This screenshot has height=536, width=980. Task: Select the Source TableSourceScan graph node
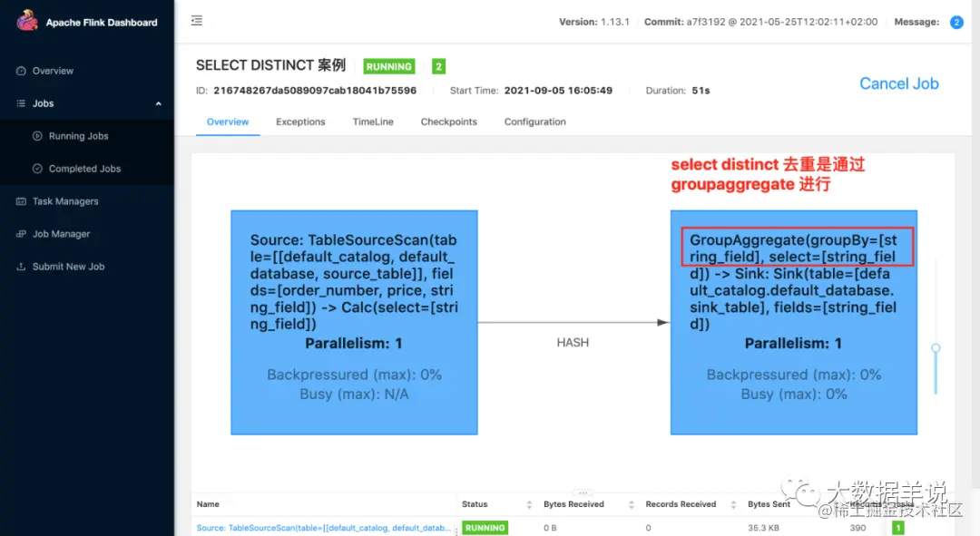point(355,322)
